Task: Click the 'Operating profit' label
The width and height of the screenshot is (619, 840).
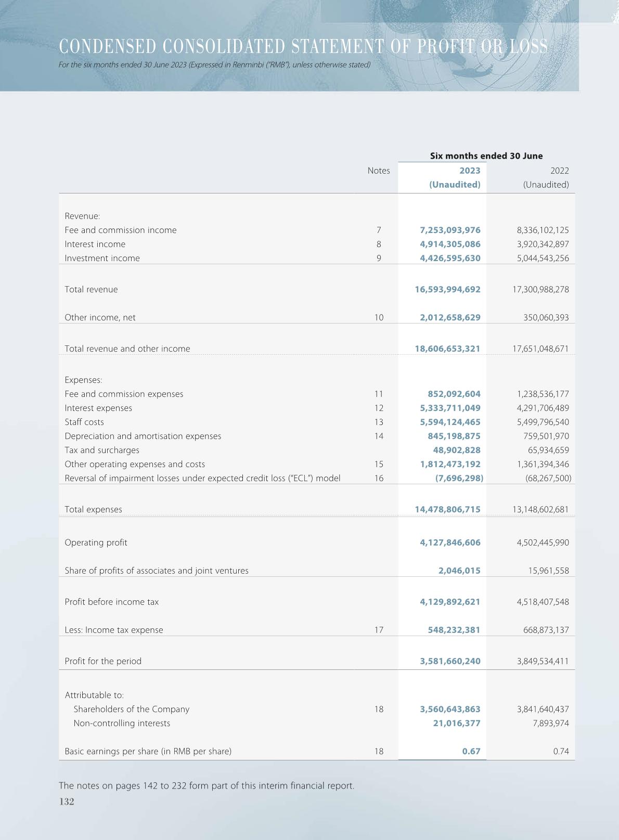Action: (x=96, y=542)
